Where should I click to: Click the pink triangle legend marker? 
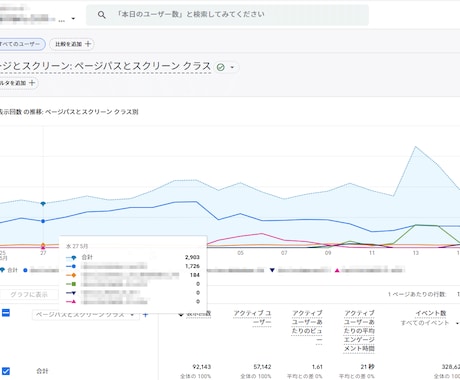[337, 270]
